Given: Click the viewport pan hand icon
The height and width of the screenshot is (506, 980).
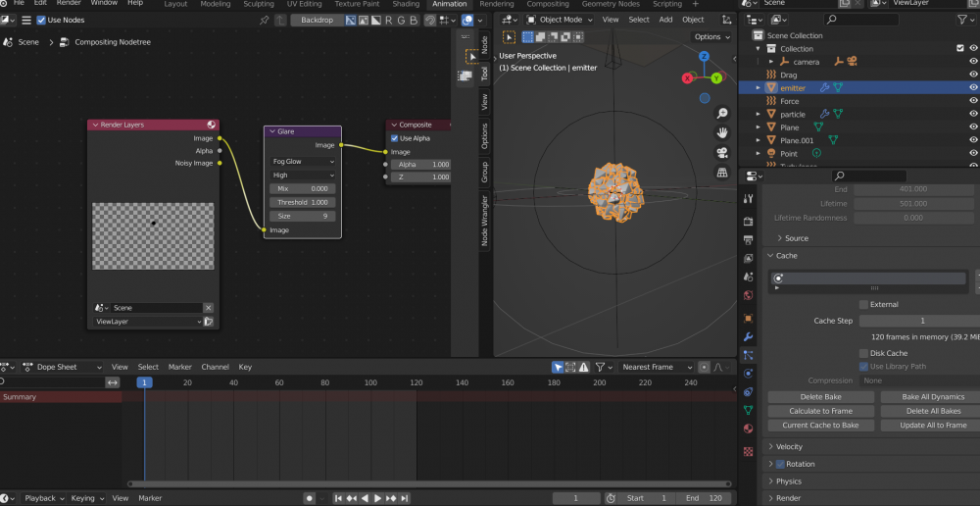Looking at the screenshot, I should click(x=722, y=132).
